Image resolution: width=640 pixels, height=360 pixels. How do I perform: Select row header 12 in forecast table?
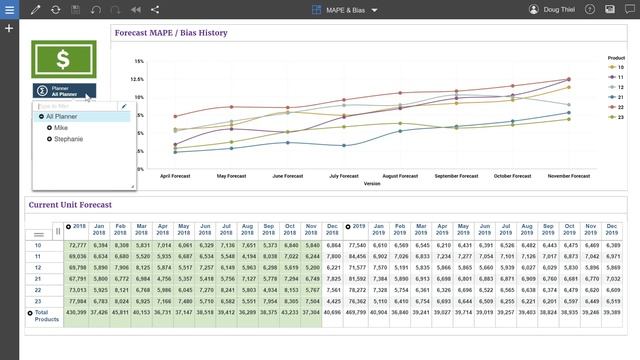[x=38, y=268]
